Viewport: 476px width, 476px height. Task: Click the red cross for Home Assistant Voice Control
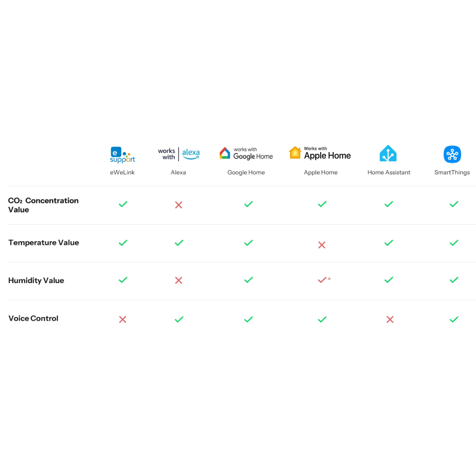(390, 319)
